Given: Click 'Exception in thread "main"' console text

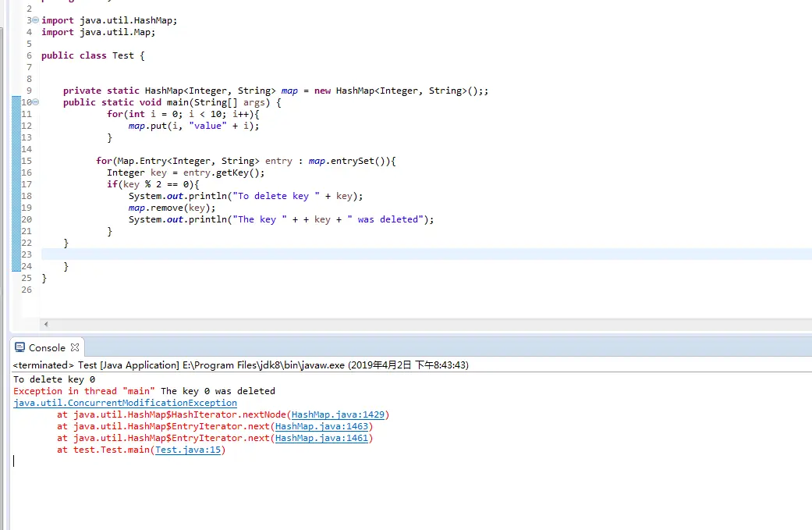Looking at the screenshot, I should click(x=84, y=391).
